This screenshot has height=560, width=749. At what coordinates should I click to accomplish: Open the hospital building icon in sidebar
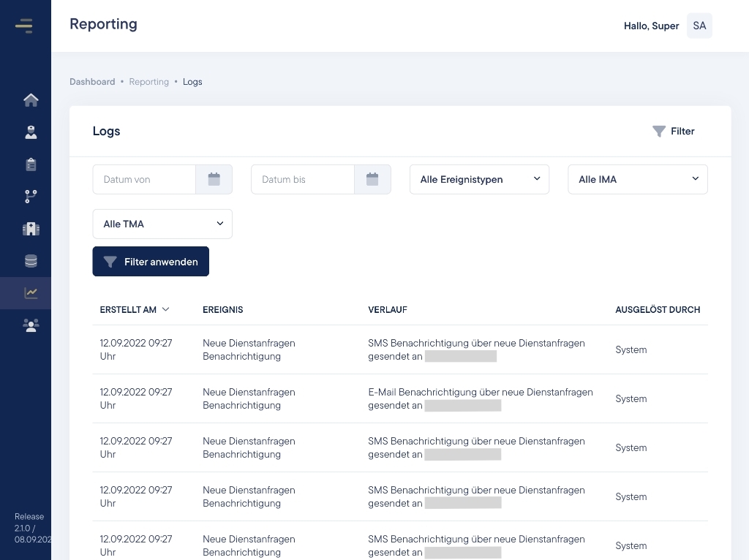(x=31, y=229)
